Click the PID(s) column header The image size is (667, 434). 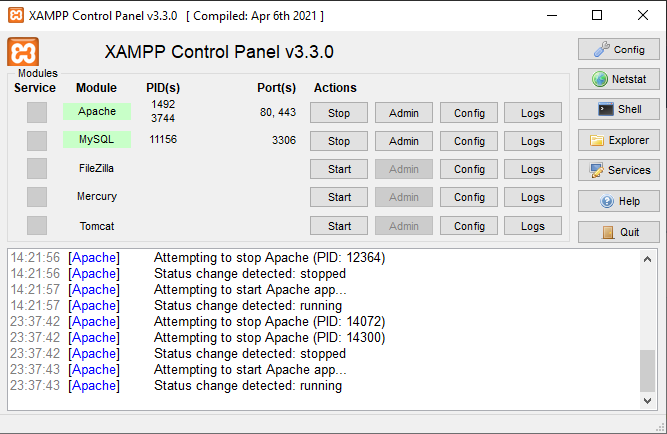163,88
